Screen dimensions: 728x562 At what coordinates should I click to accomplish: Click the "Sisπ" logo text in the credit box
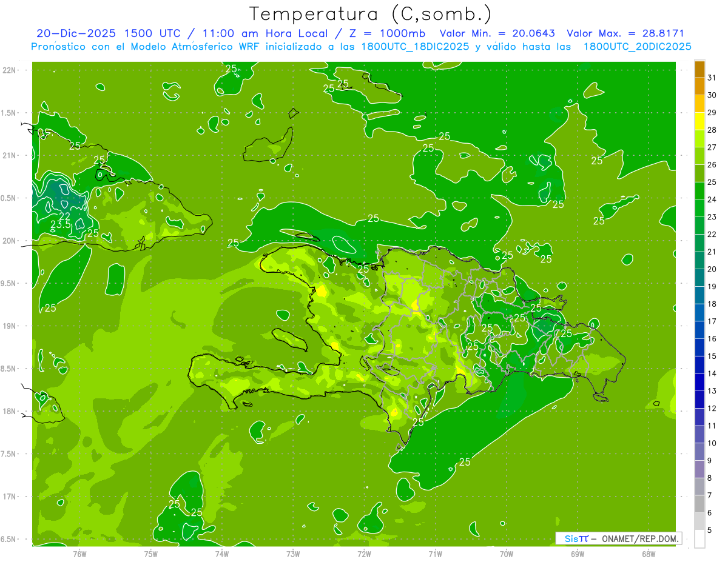(x=576, y=538)
